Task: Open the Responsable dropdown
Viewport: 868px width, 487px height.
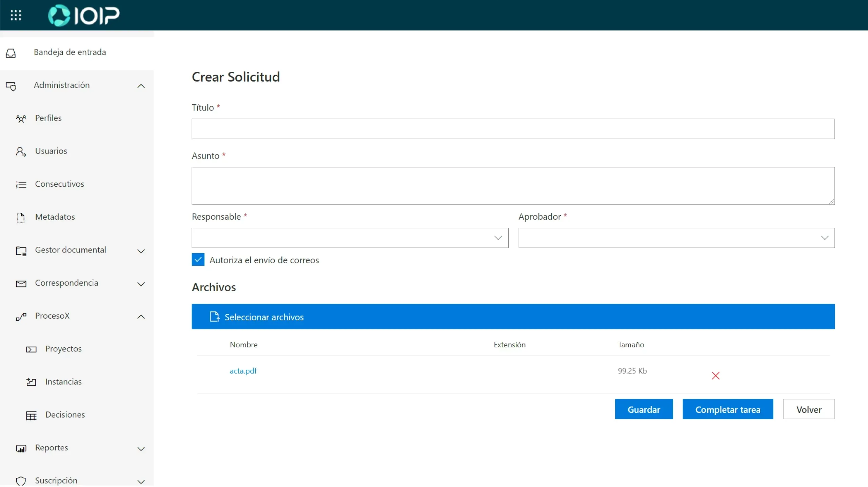Action: [x=350, y=238]
